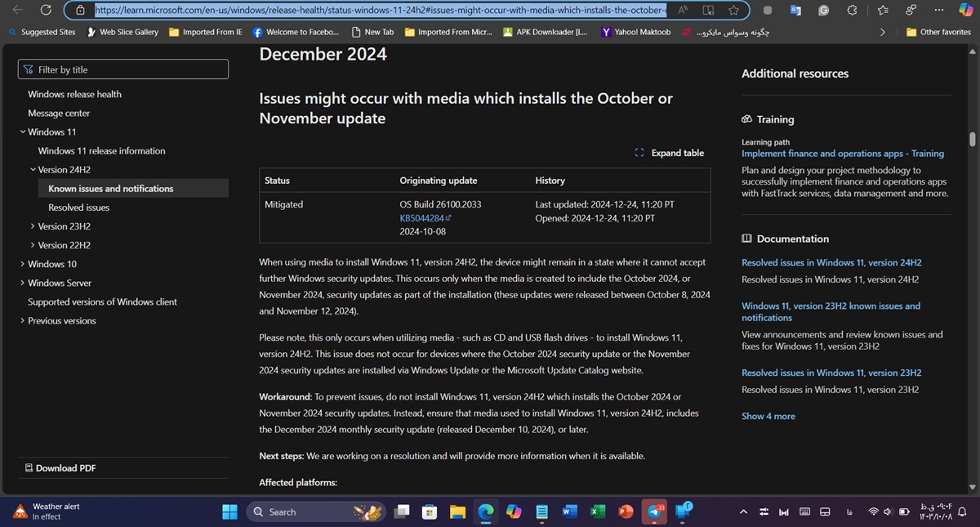Open the Extensions puzzle icon
The image size is (980, 527).
click(852, 10)
